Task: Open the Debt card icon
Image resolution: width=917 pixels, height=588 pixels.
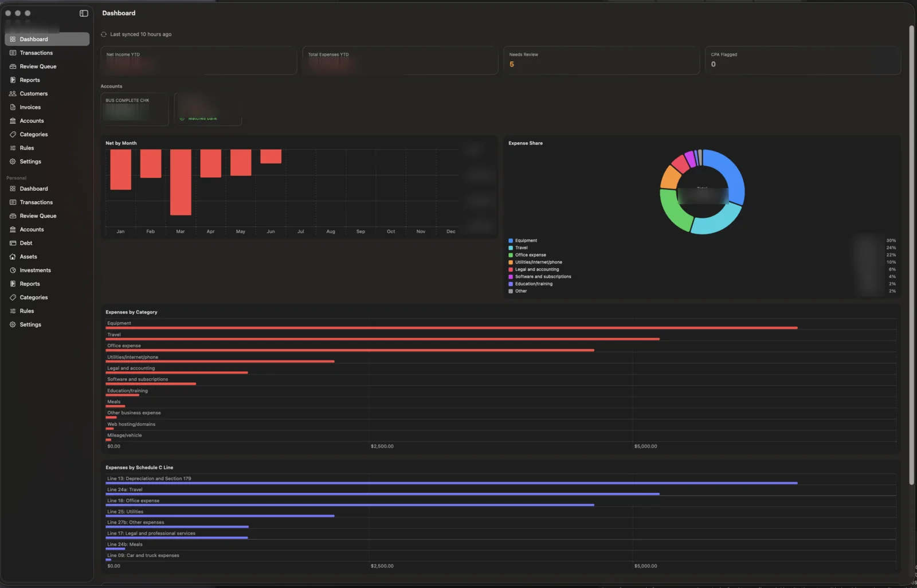Action: pos(13,243)
